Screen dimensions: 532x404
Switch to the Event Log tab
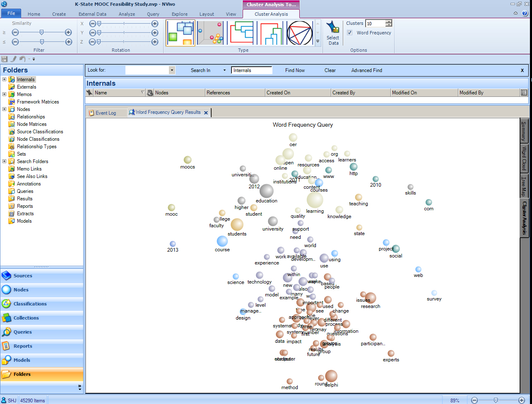click(x=106, y=113)
